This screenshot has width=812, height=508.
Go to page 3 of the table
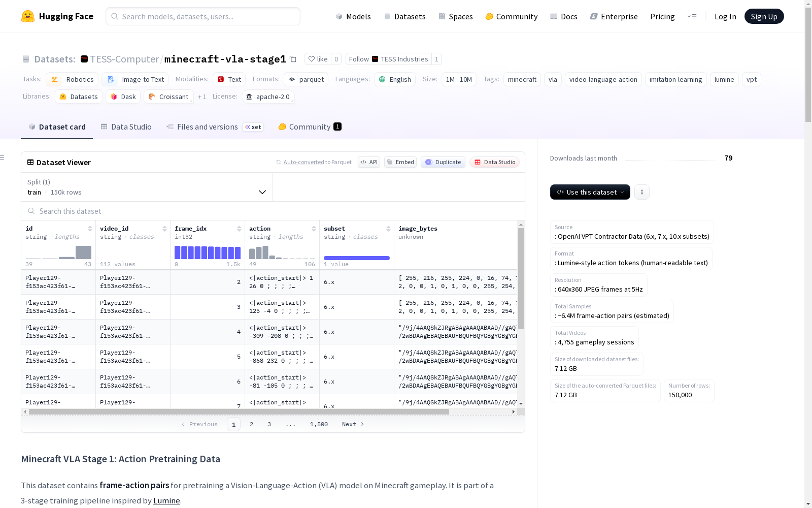click(269, 424)
